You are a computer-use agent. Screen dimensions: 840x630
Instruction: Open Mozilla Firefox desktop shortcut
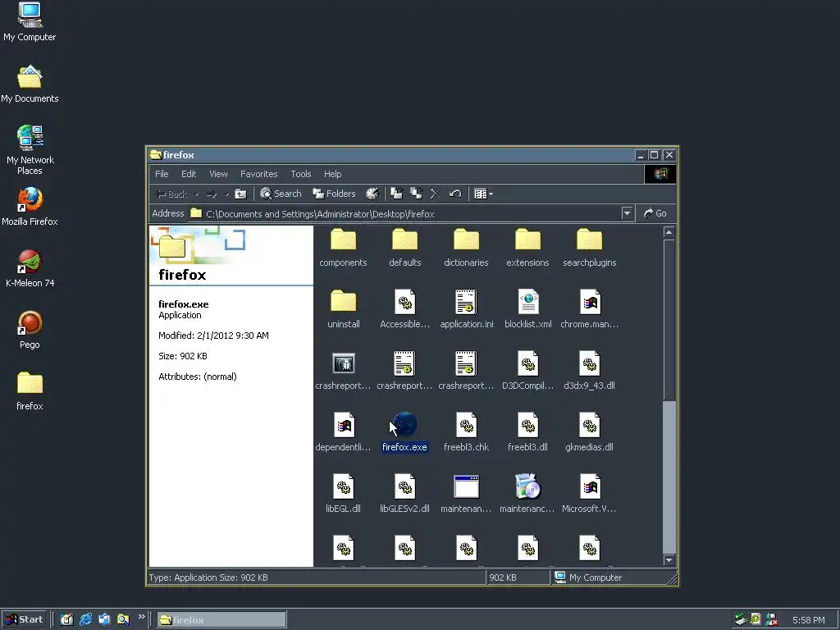(x=30, y=207)
